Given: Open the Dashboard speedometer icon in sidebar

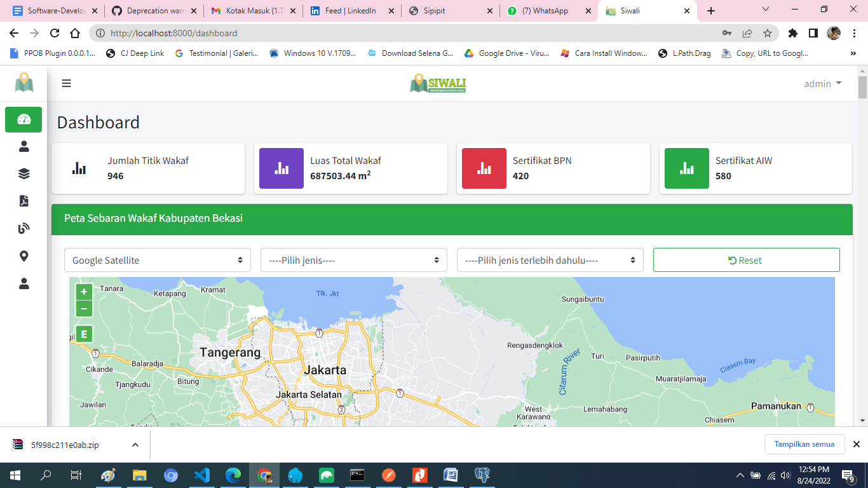Looking at the screenshot, I should pos(24,119).
